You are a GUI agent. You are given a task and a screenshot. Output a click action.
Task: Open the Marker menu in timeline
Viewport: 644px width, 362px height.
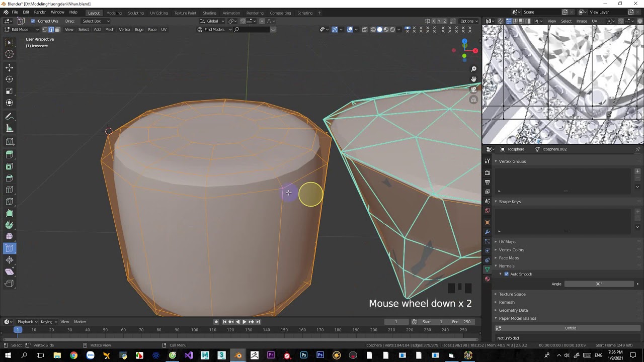click(80, 322)
